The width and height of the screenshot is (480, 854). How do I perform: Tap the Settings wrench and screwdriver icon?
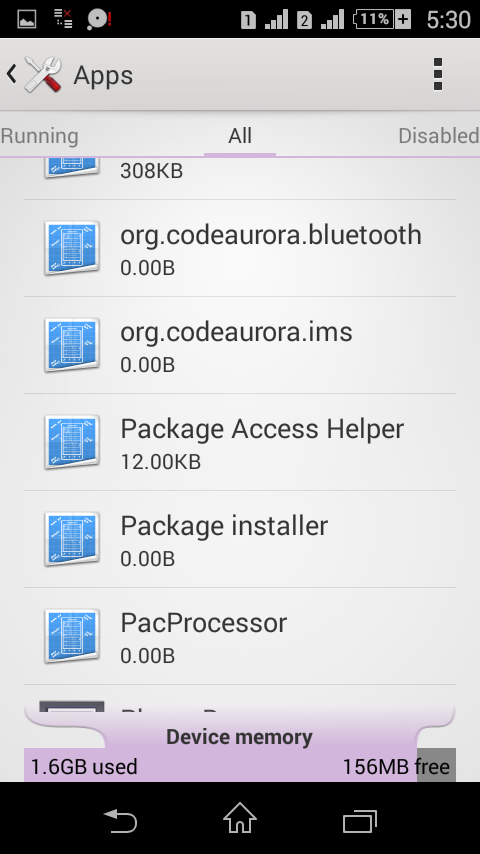43,74
